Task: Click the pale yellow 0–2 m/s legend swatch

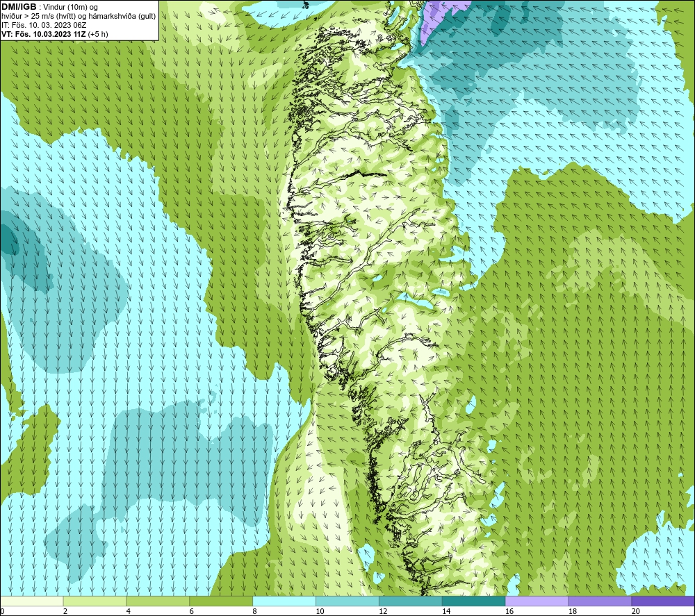Action: tap(32, 601)
